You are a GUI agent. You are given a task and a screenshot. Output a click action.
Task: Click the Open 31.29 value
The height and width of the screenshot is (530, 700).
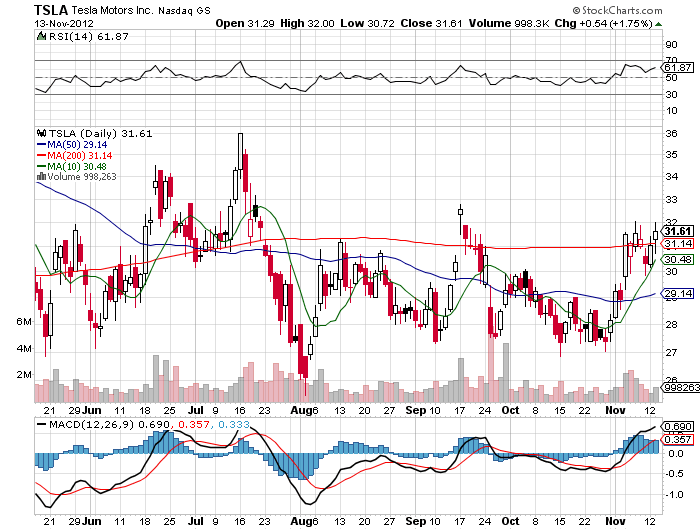coord(245,23)
